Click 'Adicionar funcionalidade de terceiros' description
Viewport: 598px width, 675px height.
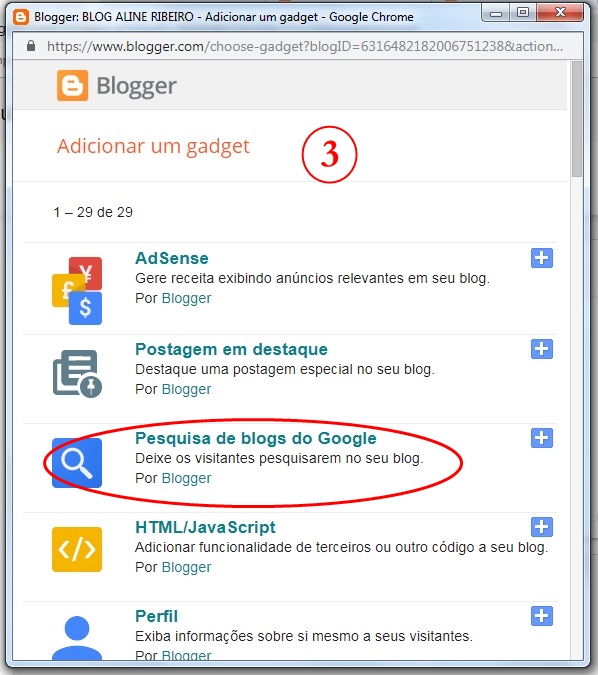[342, 548]
